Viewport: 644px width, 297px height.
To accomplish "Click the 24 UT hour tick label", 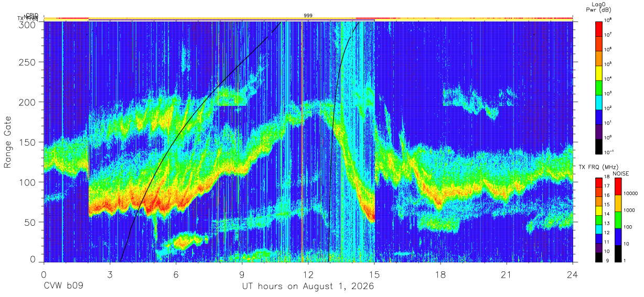I will [x=573, y=274].
